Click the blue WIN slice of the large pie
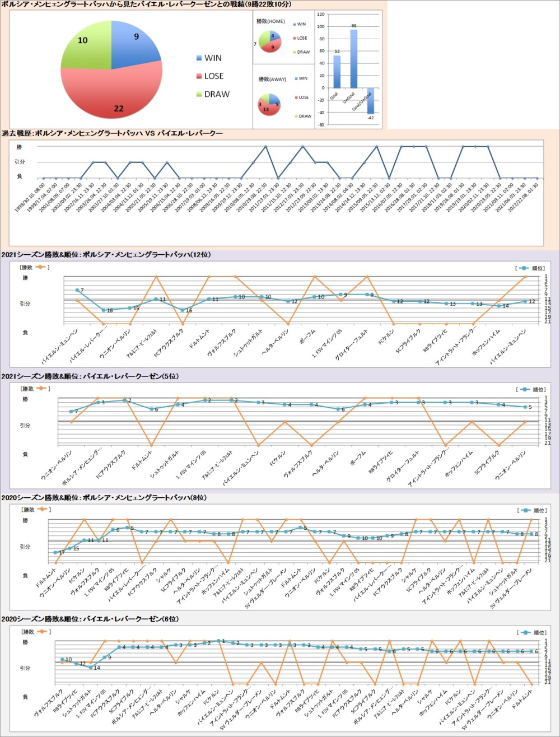Image resolution: width=560 pixels, height=737 pixels. (134, 45)
